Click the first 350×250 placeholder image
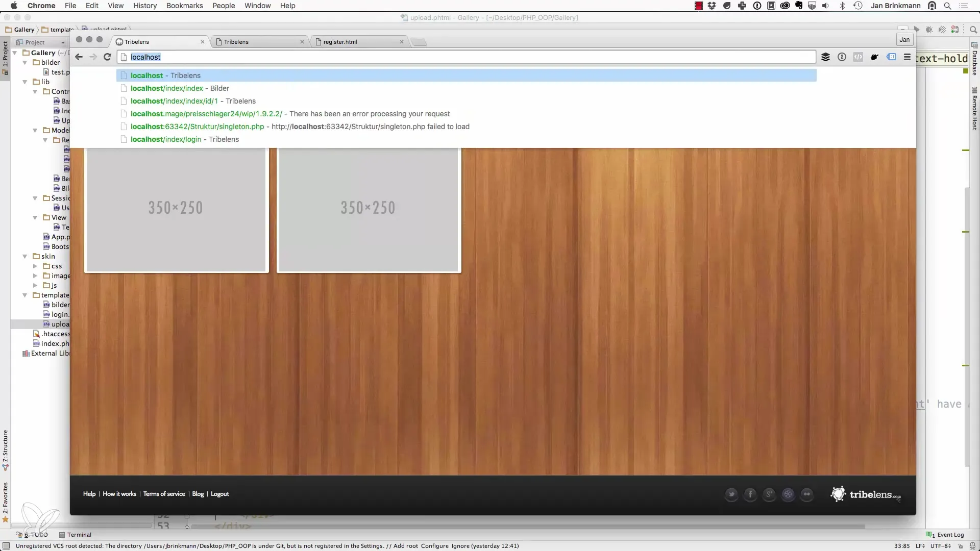The width and height of the screenshot is (980, 551). (x=176, y=210)
